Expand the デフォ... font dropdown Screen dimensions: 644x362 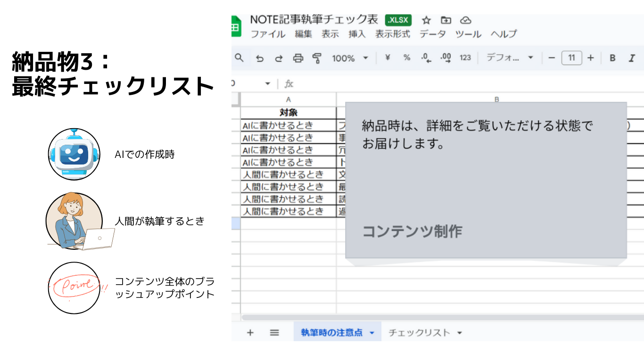coord(510,58)
